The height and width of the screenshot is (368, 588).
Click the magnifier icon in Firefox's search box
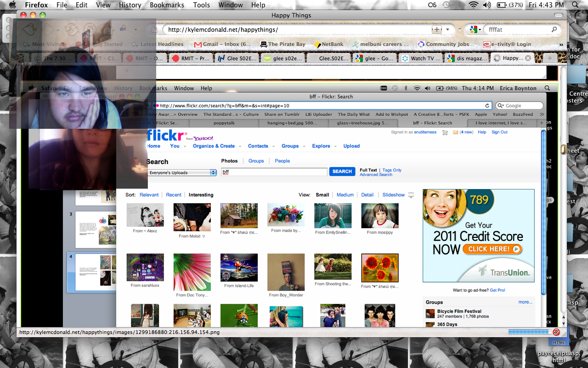(554, 29)
